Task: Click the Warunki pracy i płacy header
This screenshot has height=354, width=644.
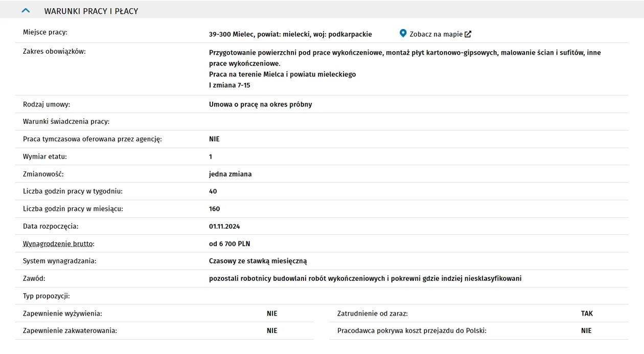Action: (x=91, y=11)
